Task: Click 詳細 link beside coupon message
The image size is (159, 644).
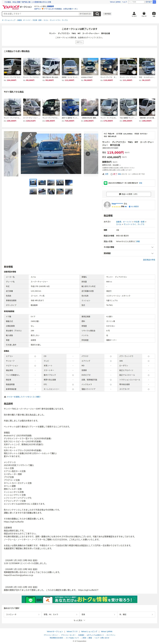Action: point(141,183)
